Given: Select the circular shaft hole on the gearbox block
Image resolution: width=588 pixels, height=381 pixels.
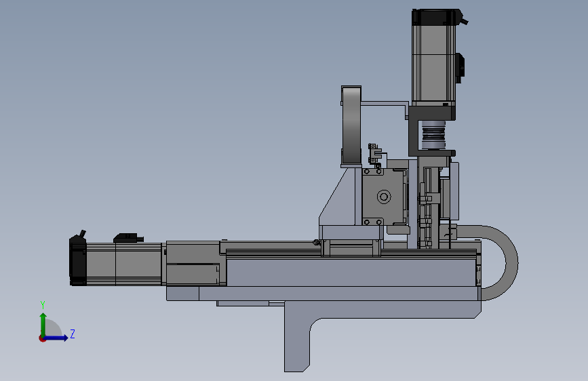Looking at the screenshot, I should pos(384,197).
